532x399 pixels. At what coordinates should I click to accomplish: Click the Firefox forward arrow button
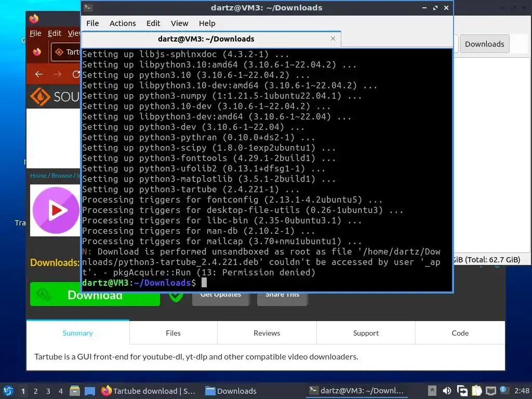click(x=58, y=74)
